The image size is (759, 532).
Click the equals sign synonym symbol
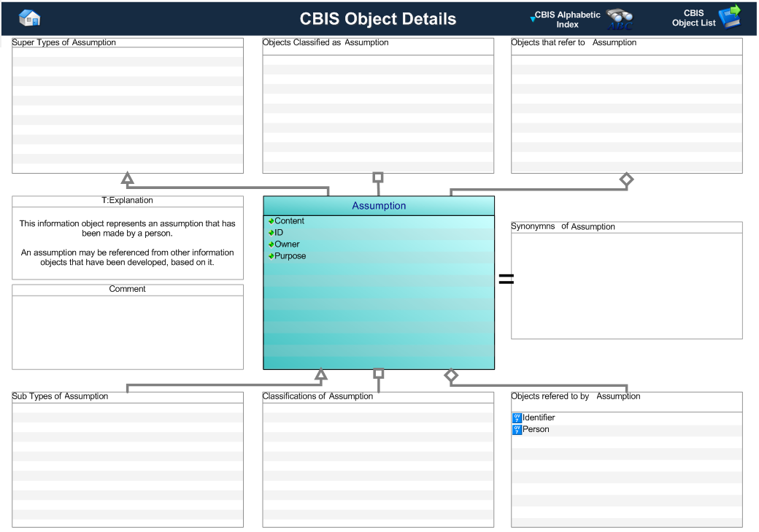(506, 278)
